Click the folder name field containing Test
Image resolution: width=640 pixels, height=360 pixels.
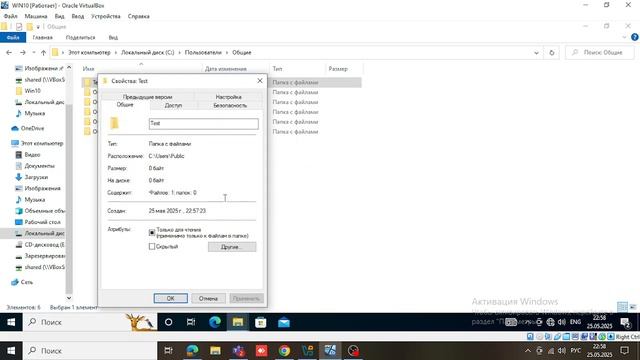coord(204,124)
